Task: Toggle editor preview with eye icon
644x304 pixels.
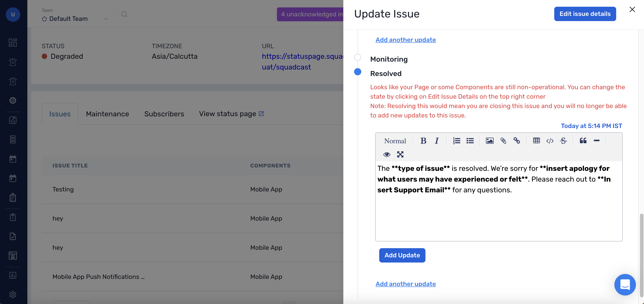Action: click(x=386, y=154)
